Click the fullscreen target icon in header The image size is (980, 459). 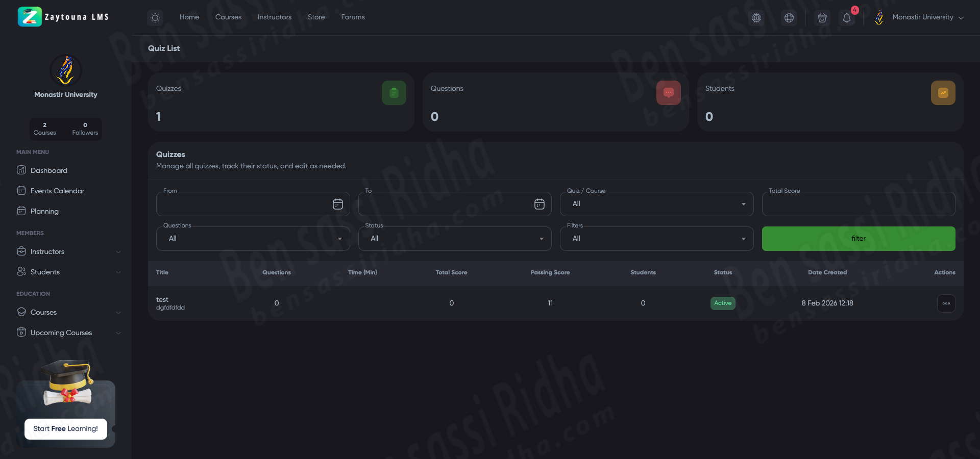756,18
